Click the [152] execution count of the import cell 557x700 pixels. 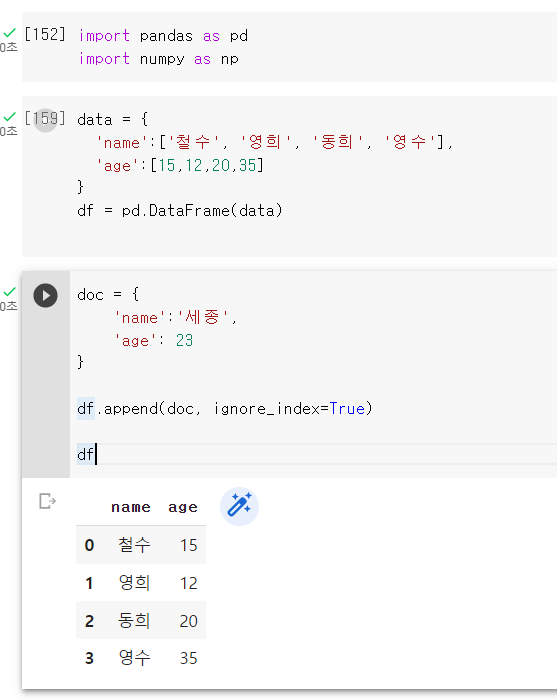coord(45,34)
